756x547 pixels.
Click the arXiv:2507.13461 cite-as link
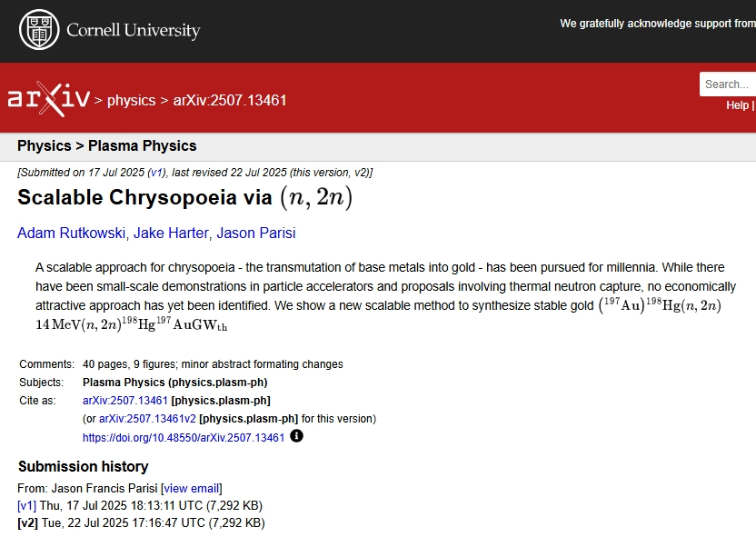pyautogui.click(x=124, y=401)
